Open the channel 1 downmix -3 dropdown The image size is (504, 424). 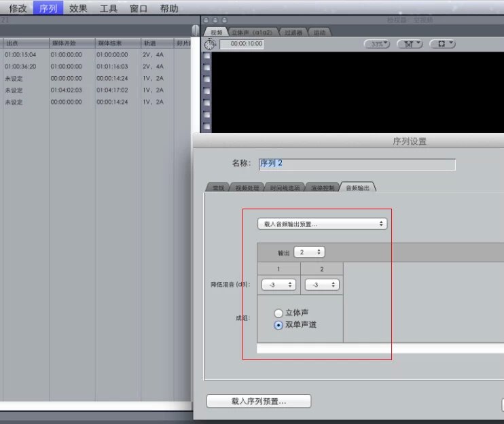(x=278, y=285)
